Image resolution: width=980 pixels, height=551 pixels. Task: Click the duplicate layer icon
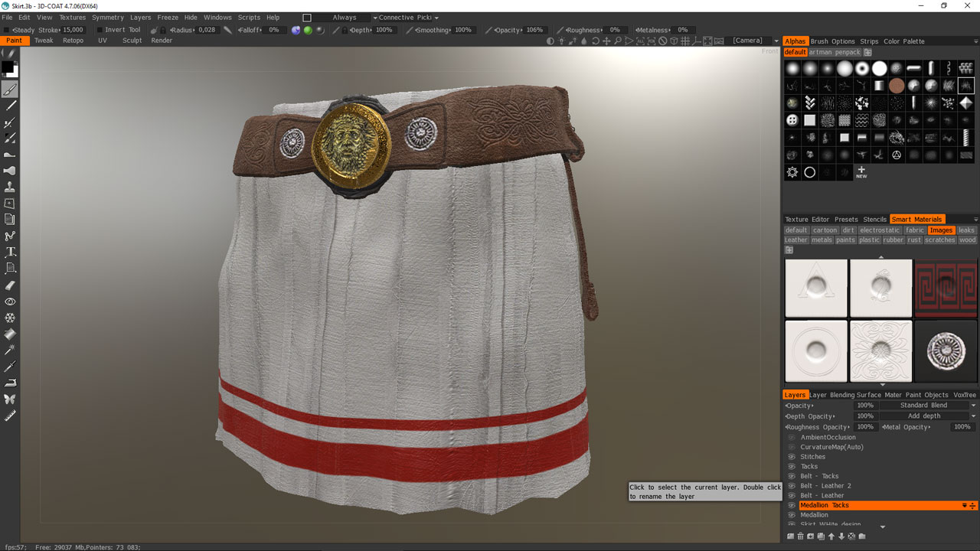[821, 536]
